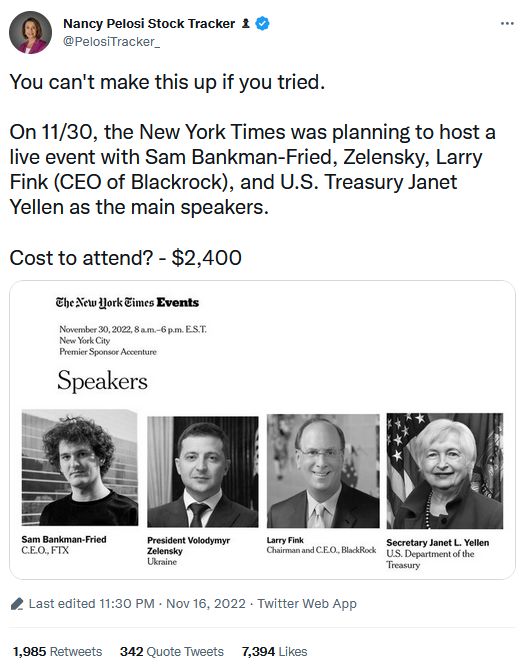View the 1,985 Retweets list
Image resolution: width=527 pixels, height=665 pixels.
[x=58, y=651]
